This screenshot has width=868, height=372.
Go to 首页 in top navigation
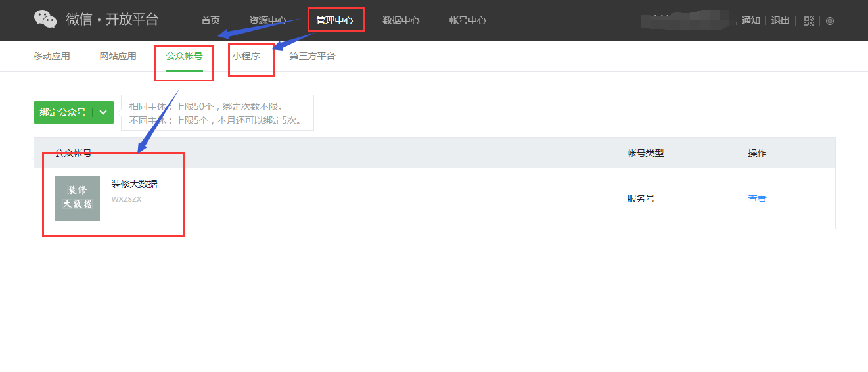coord(210,20)
